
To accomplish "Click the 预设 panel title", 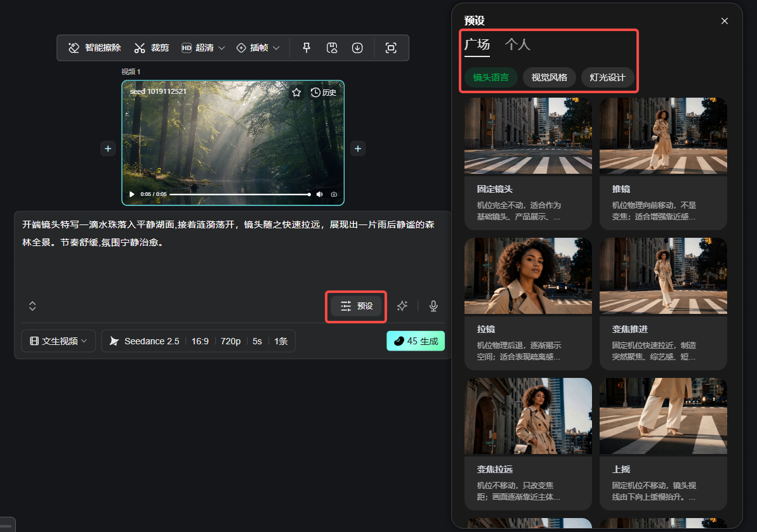I will (x=474, y=21).
